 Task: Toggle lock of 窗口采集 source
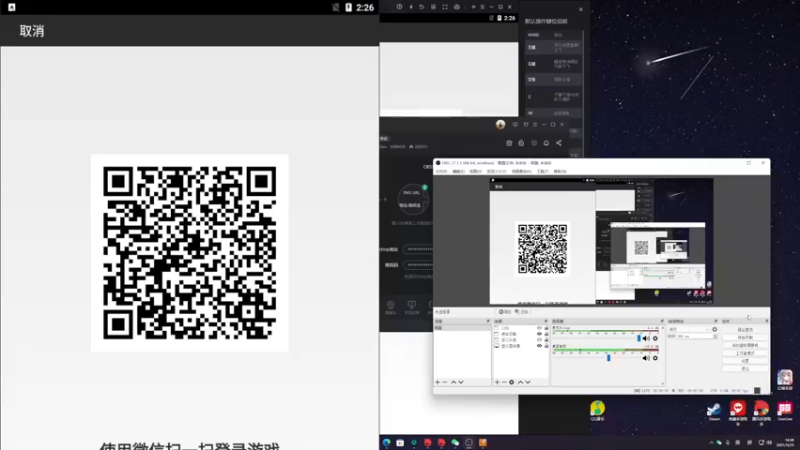pos(546,340)
